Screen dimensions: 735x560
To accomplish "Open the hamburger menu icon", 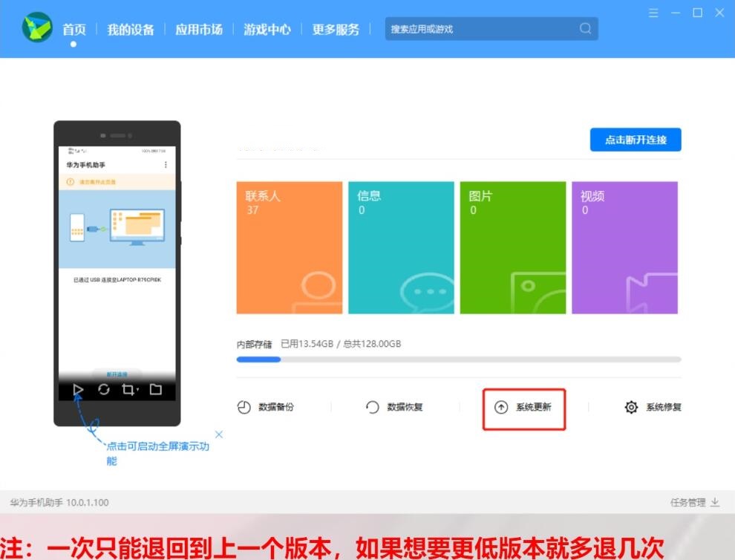I will click(653, 13).
